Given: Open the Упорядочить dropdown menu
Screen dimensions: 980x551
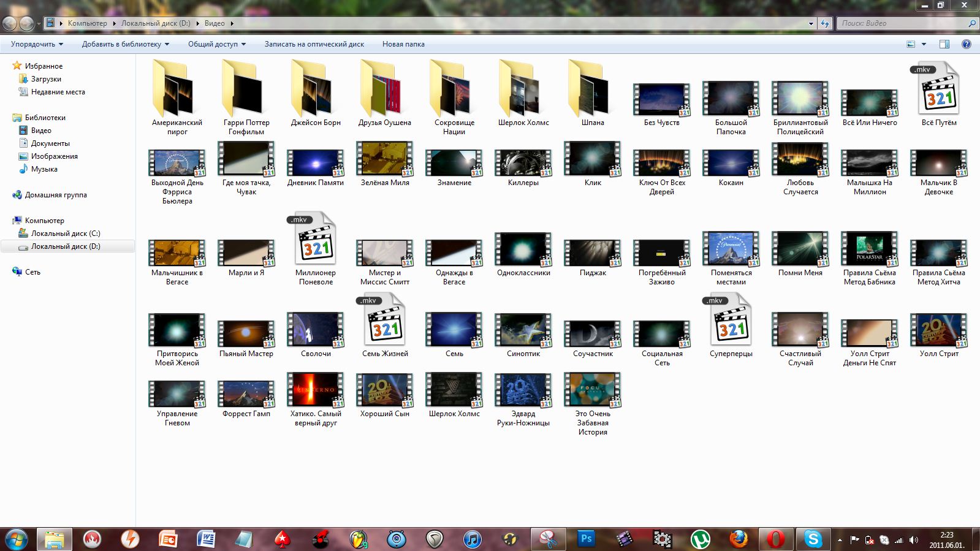Looking at the screenshot, I should click(x=37, y=44).
